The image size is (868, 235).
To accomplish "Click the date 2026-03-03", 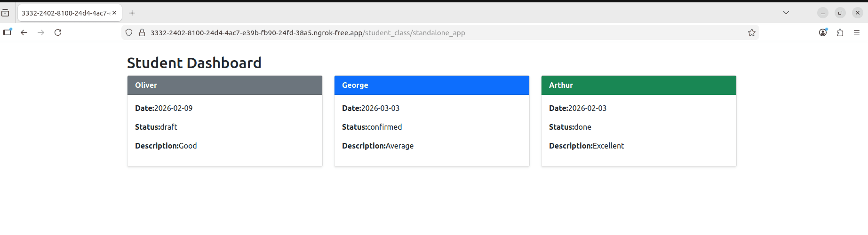I will (x=381, y=108).
